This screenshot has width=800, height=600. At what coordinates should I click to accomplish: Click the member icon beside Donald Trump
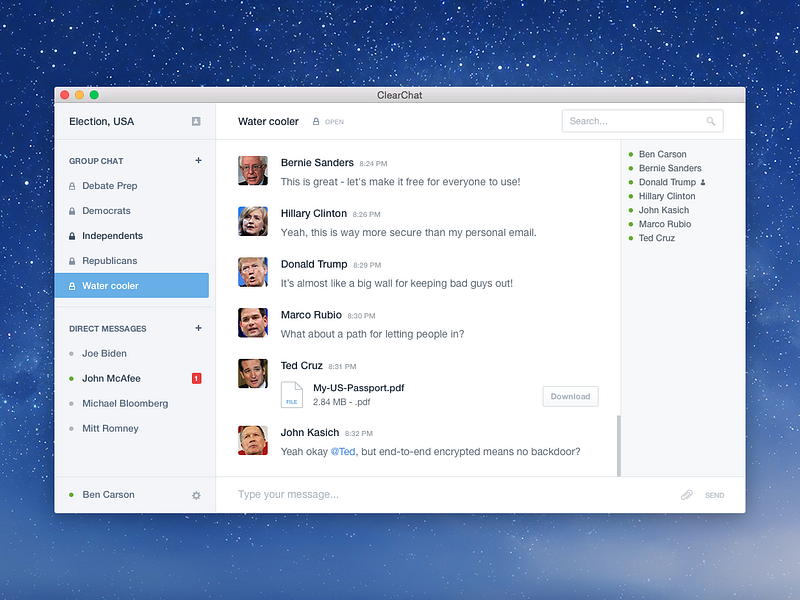[705, 182]
